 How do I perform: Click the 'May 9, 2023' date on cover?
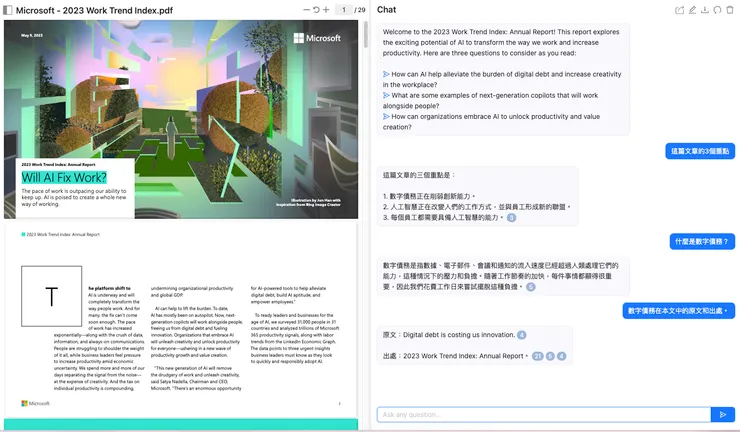click(x=32, y=35)
